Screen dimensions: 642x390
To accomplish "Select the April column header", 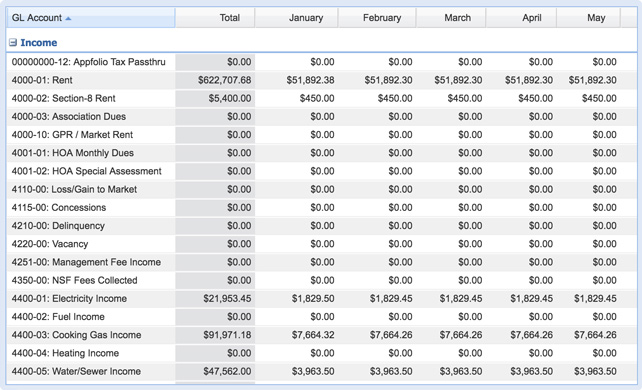I will pos(521,18).
